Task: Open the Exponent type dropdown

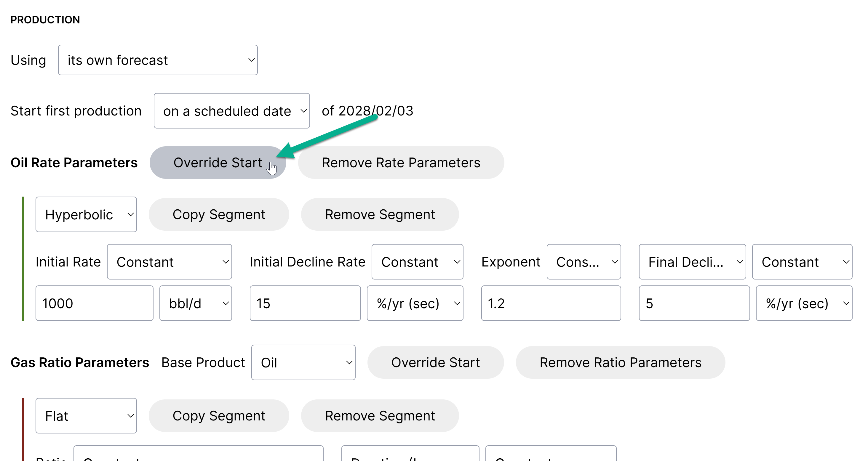Action: [584, 262]
